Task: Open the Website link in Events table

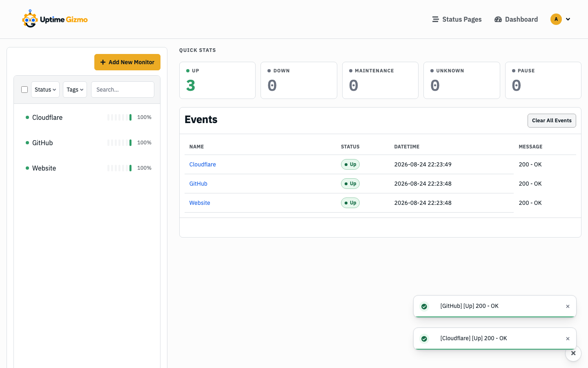Action: (200, 203)
